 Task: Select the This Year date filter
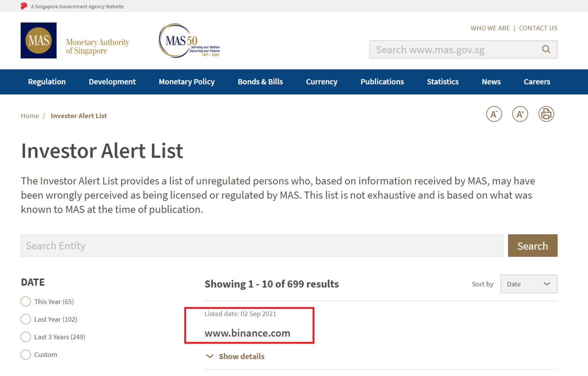(x=26, y=301)
